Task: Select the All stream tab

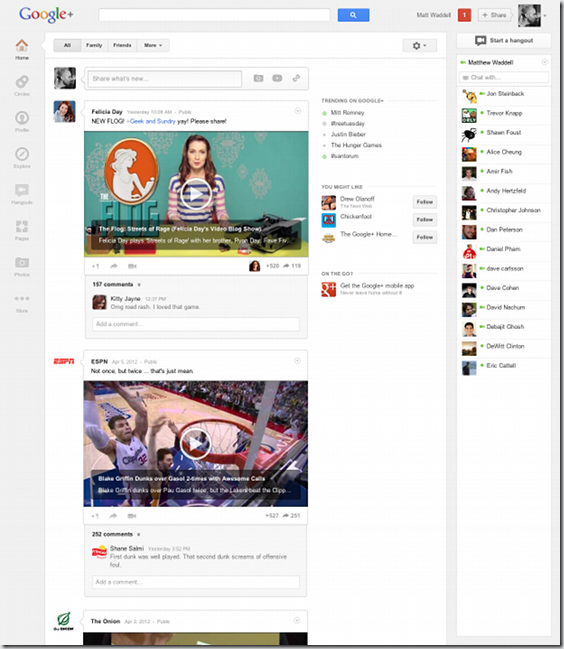Action: tap(67, 45)
